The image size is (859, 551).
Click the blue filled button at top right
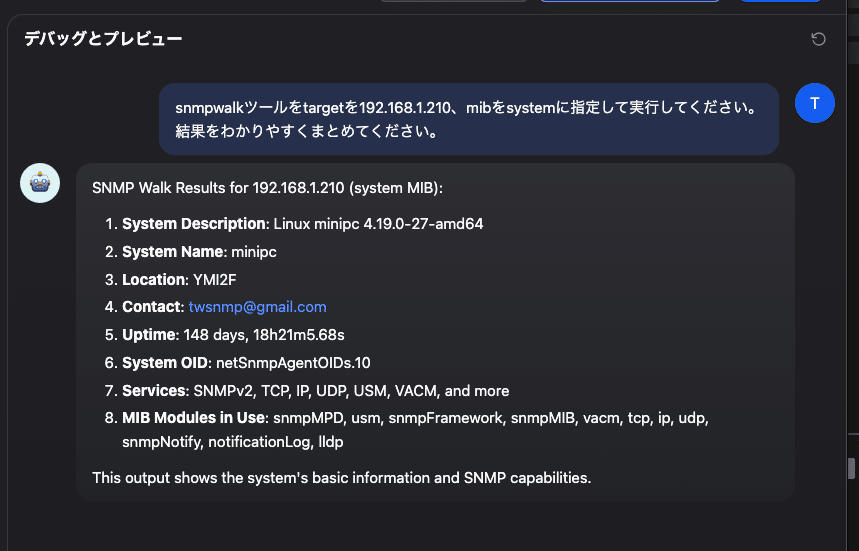(781, 1)
